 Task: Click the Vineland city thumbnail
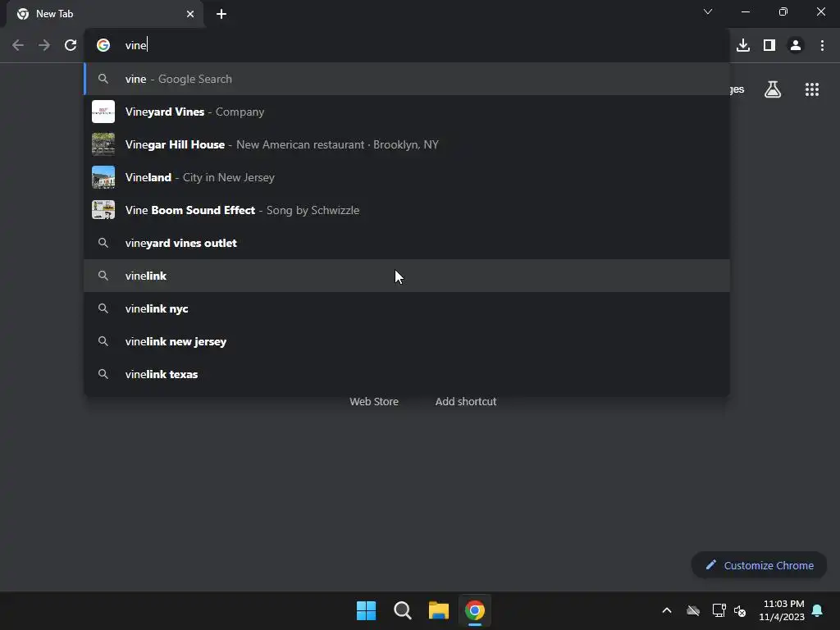pos(103,177)
